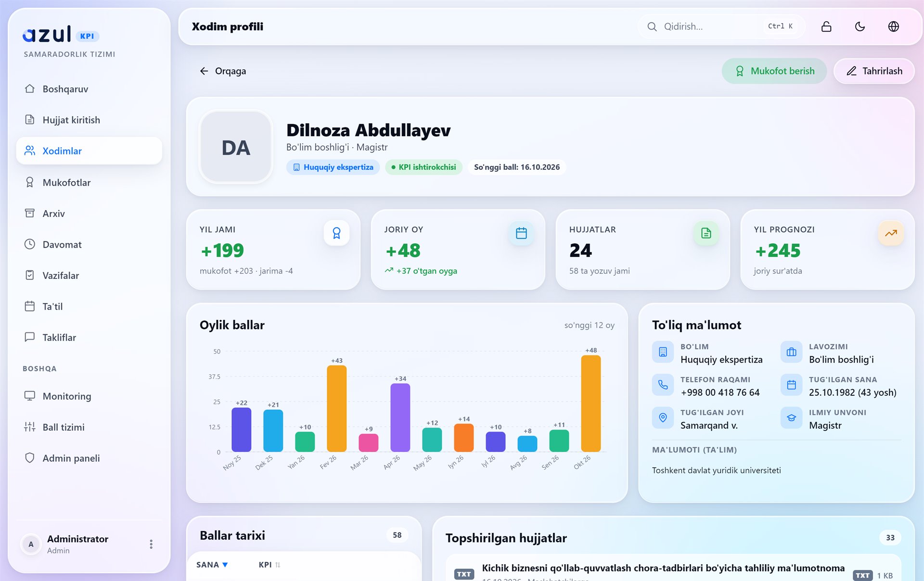Viewport: 924px width, 581px height.
Task: Click the Telefon raqami phone icon
Action: point(663,385)
